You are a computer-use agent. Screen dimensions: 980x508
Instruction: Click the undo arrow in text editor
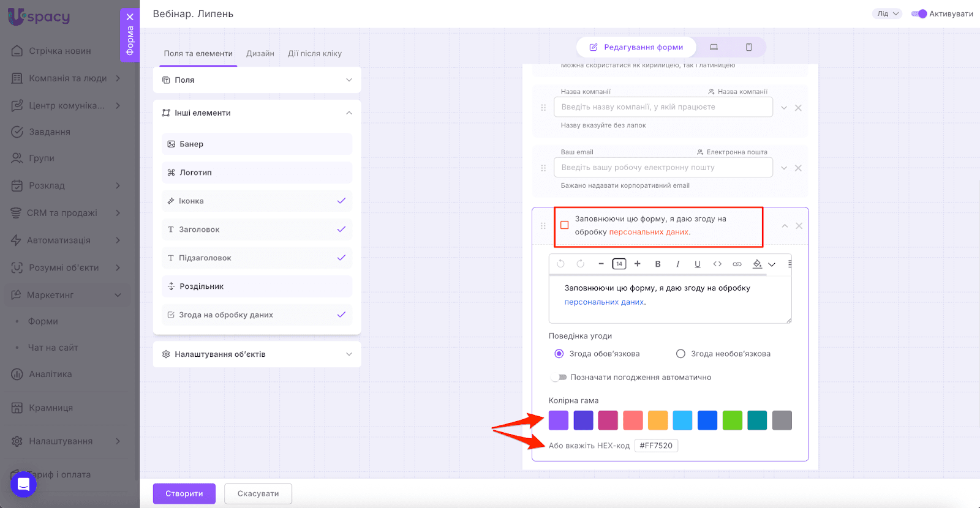[x=560, y=264]
